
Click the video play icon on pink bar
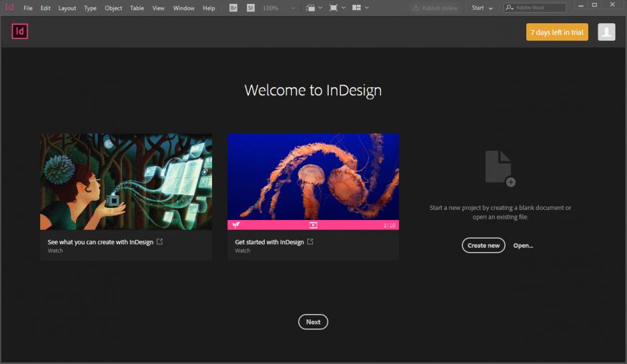pyautogui.click(x=313, y=225)
